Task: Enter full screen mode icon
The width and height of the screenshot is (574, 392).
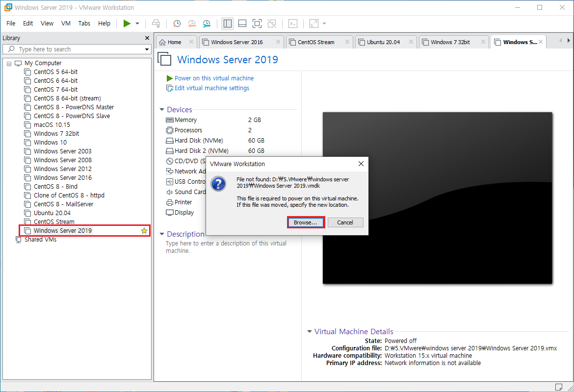Action: coord(257,24)
